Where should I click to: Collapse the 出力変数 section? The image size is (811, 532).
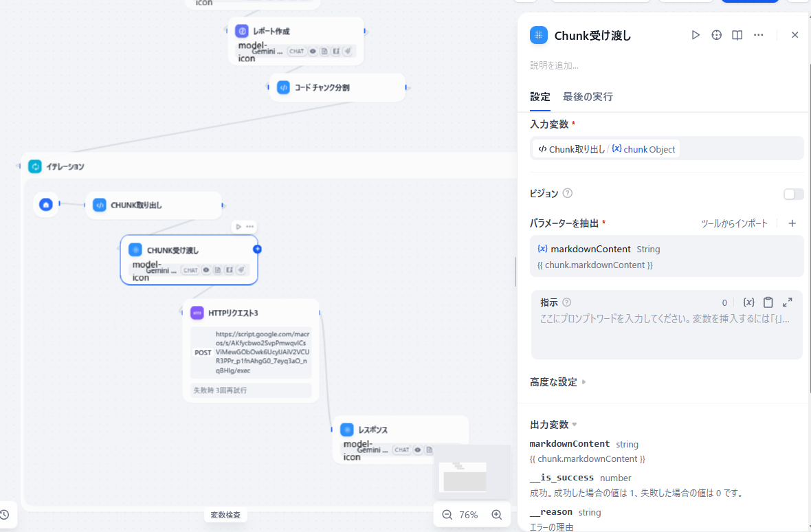pyautogui.click(x=575, y=424)
